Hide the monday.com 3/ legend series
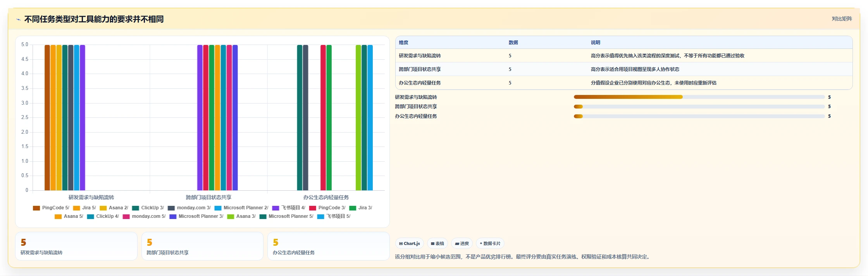 pyautogui.click(x=189, y=208)
